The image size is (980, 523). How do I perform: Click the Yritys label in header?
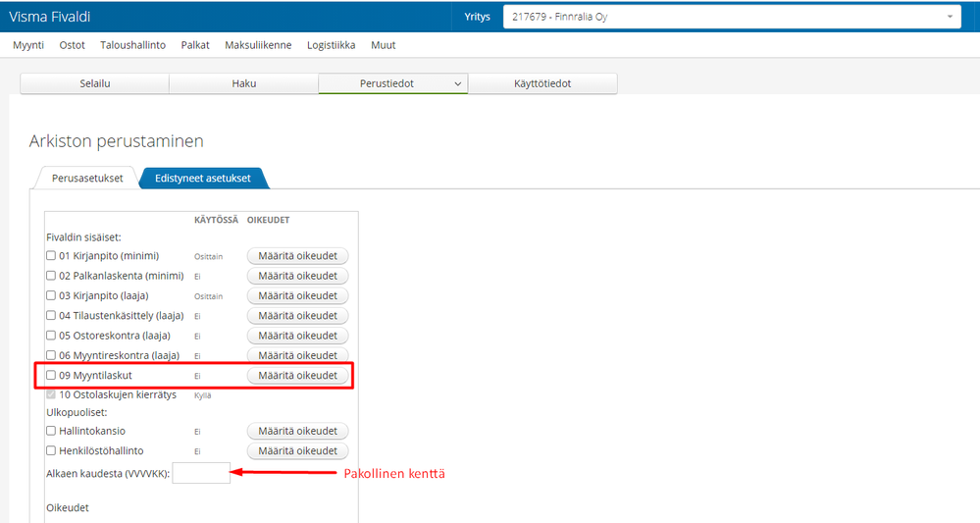click(x=477, y=17)
